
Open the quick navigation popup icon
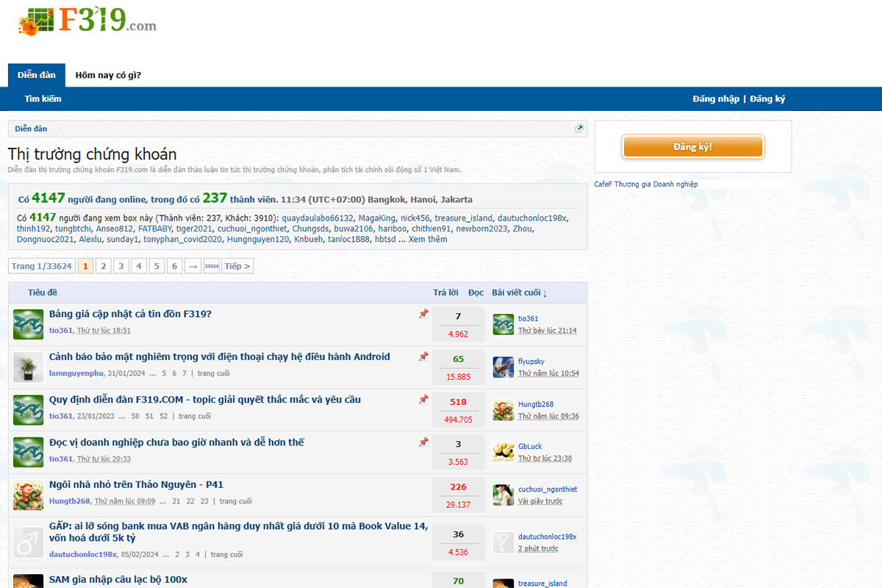[x=579, y=129]
